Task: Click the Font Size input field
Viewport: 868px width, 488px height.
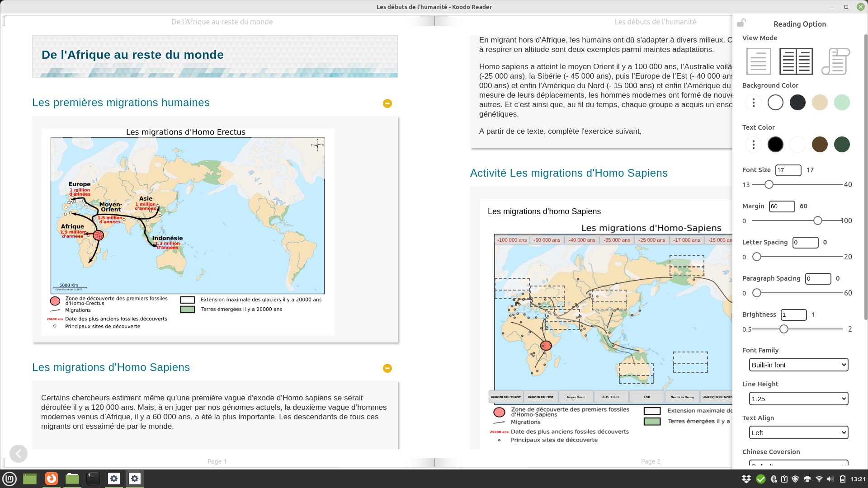Action: click(788, 170)
